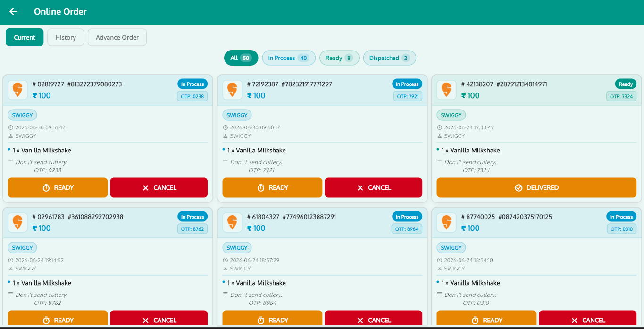
Task: Cancel order 61804327
Action: 373,318
